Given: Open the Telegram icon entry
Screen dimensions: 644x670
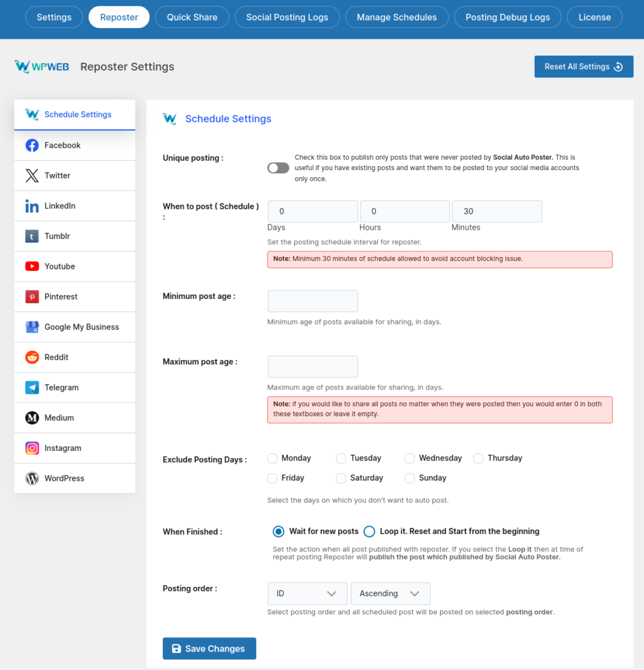Looking at the screenshot, I should tap(32, 387).
